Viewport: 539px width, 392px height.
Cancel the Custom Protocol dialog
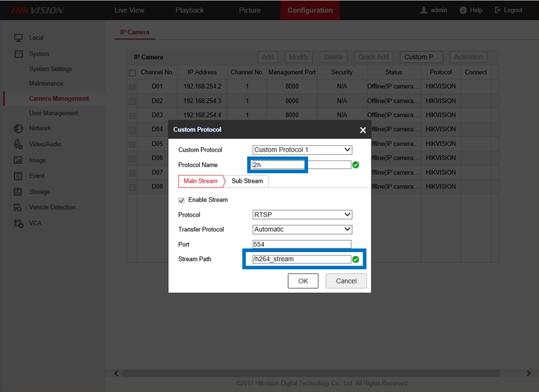pyautogui.click(x=346, y=280)
